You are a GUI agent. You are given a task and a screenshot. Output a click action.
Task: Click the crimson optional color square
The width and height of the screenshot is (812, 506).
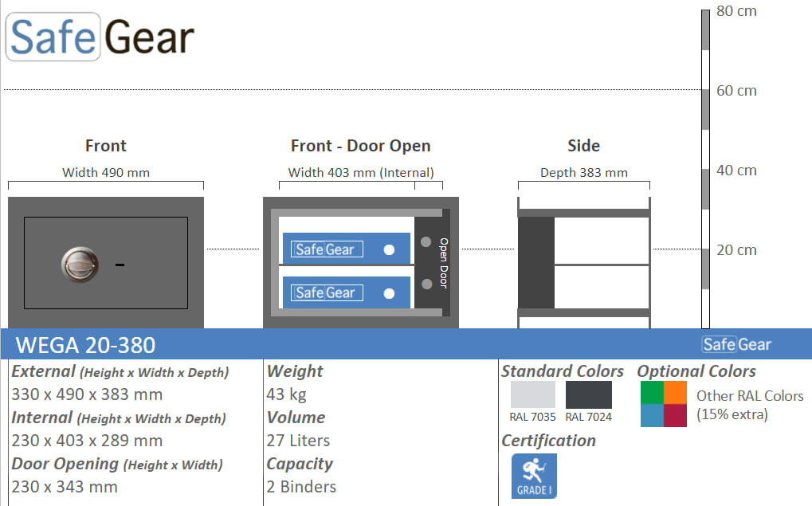point(675,415)
